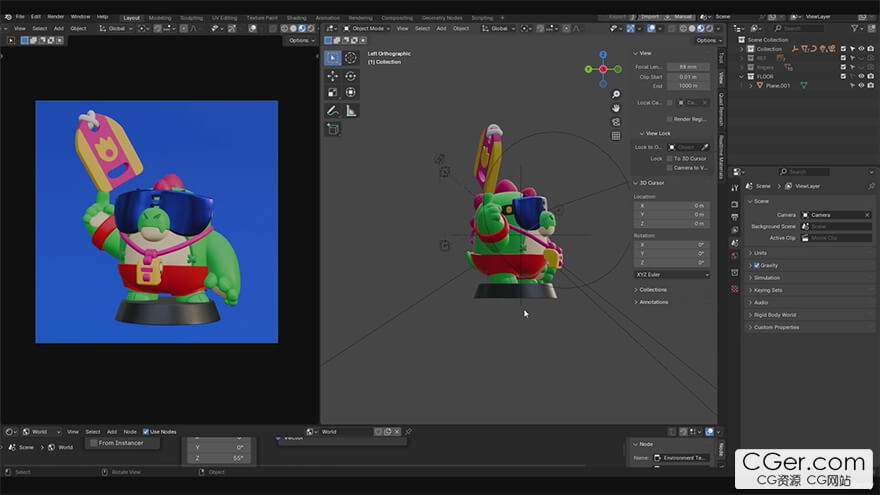Switch orthographic/perspective grid gizmo icon
Screen dimensions: 880x495
click(616, 136)
